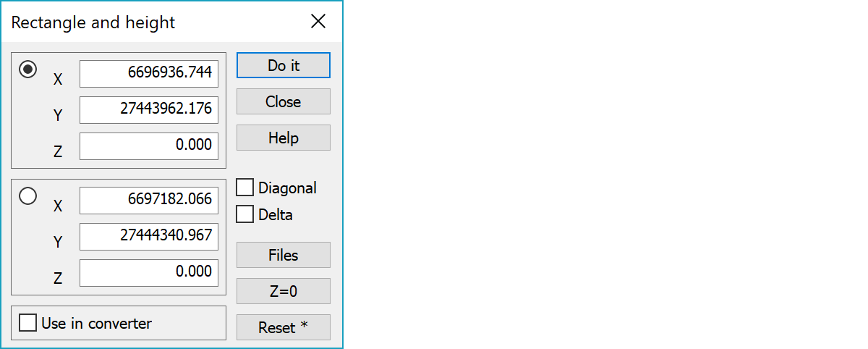Click the Reset * button

click(x=284, y=327)
